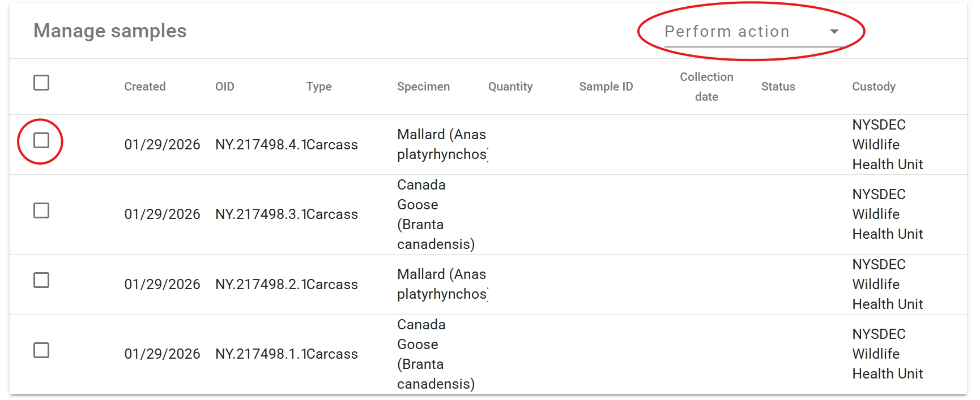980x400 pixels.
Task: Select the Status column header
Action: pos(778,86)
